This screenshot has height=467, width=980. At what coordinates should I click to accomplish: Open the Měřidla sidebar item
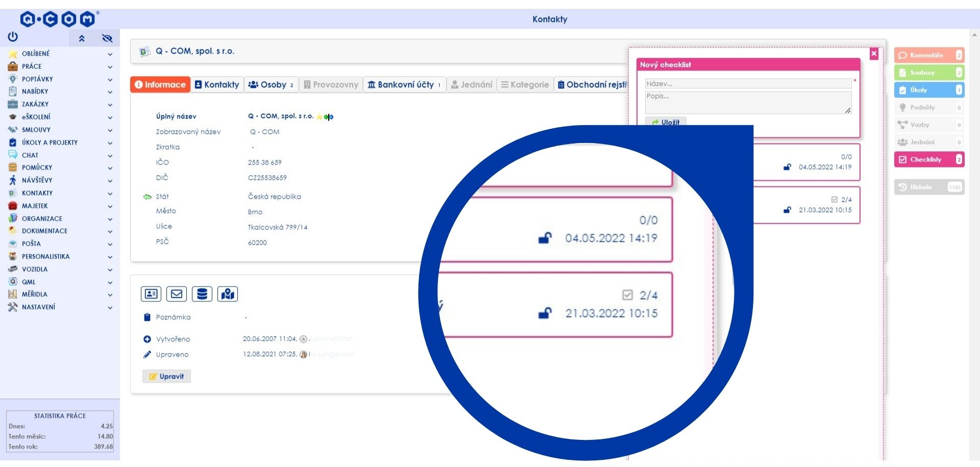coord(35,294)
